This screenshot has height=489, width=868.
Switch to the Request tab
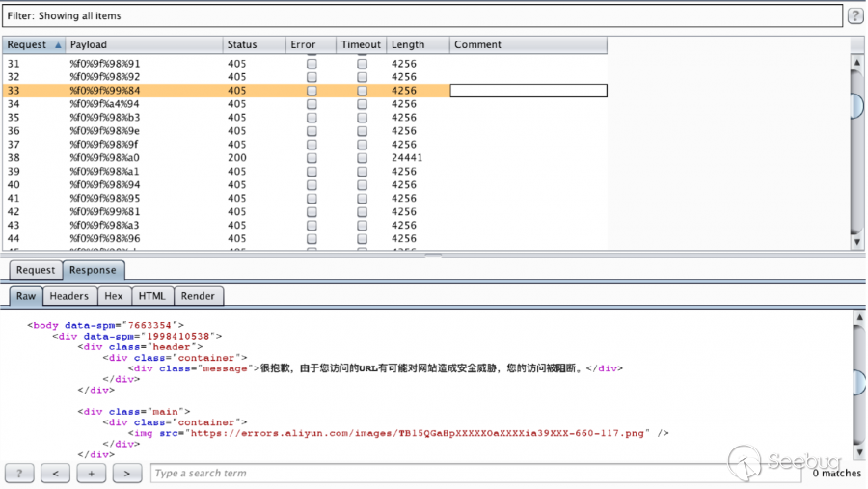pyautogui.click(x=36, y=270)
